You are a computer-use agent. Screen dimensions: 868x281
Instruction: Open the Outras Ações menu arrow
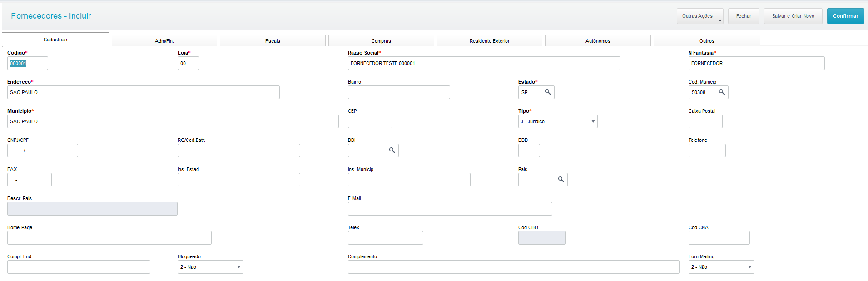[720, 20]
